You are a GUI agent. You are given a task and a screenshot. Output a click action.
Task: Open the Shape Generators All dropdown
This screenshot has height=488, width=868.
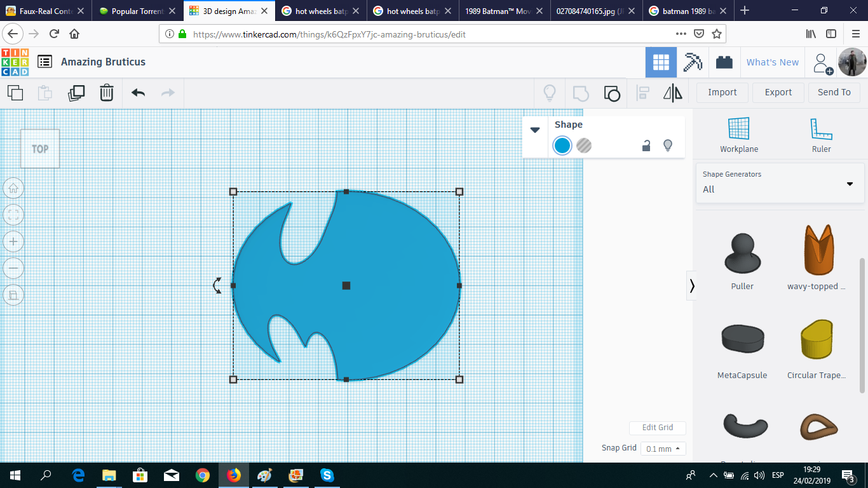[780, 183]
